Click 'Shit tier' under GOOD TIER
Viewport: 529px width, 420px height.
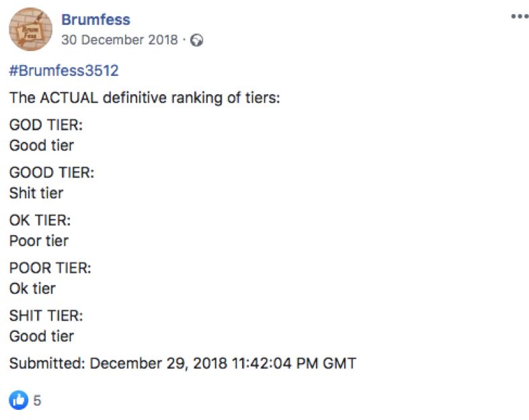coord(36,193)
